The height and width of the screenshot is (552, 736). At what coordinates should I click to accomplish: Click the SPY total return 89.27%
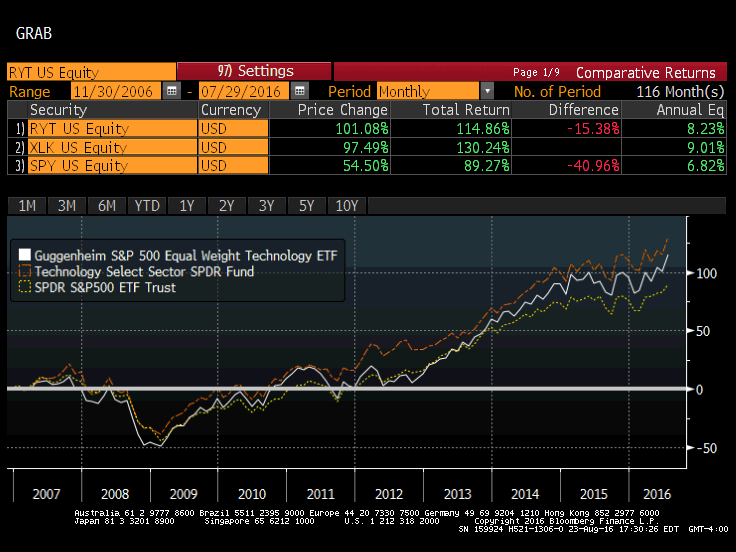(x=486, y=166)
